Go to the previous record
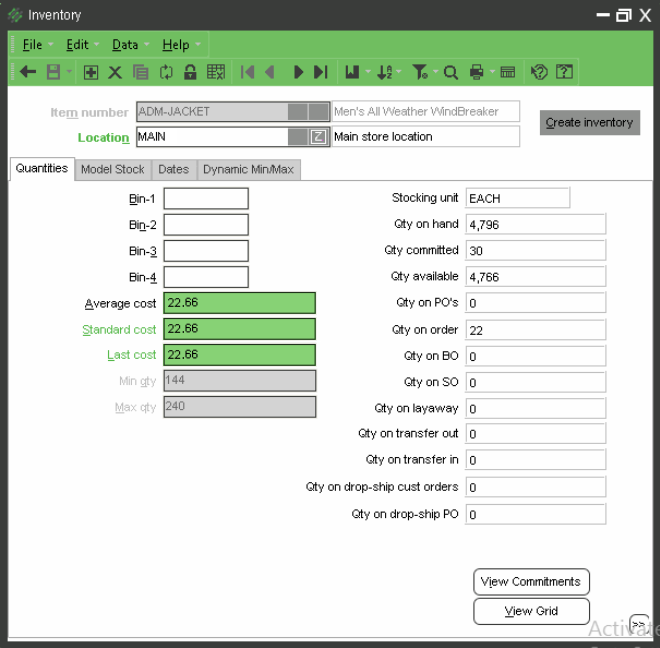 pyautogui.click(x=270, y=72)
